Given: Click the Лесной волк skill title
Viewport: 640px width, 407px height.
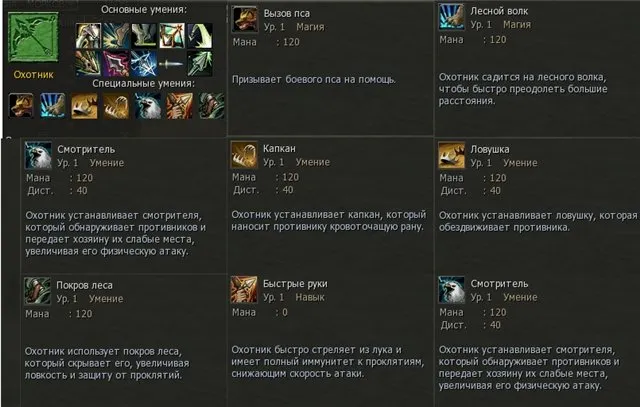Looking at the screenshot, I should 499,11.
